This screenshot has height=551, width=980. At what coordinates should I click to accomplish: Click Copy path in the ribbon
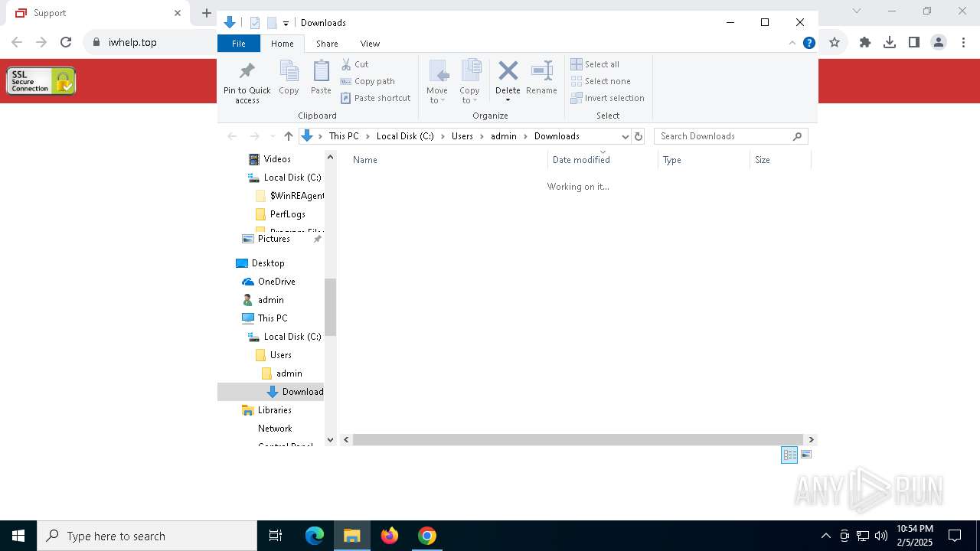[367, 81]
